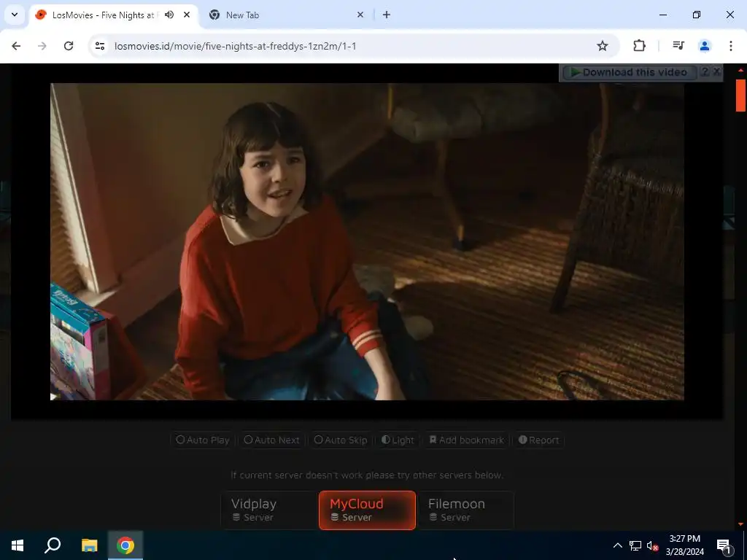Dismiss the Download this video bar
The image size is (747, 560).
pyautogui.click(x=716, y=72)
